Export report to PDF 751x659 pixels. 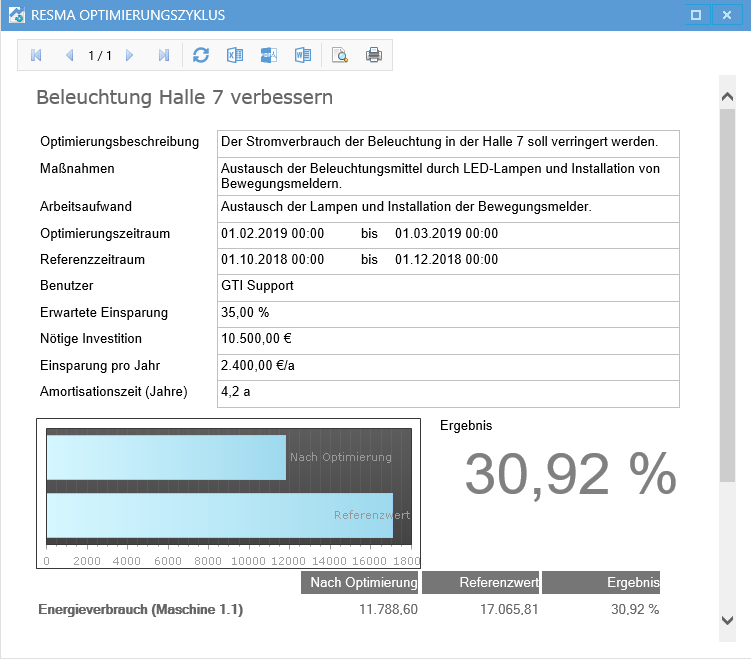(x=269, y=56)
